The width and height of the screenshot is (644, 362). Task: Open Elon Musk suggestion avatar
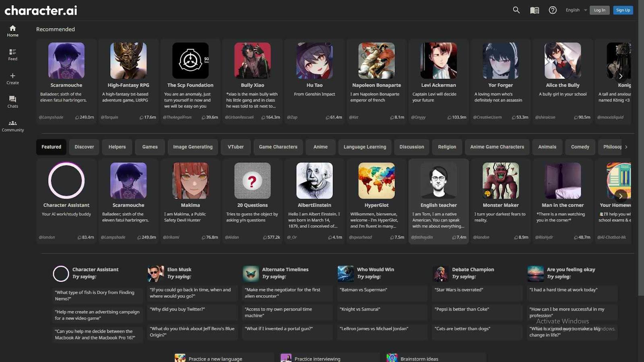[156, 274]
